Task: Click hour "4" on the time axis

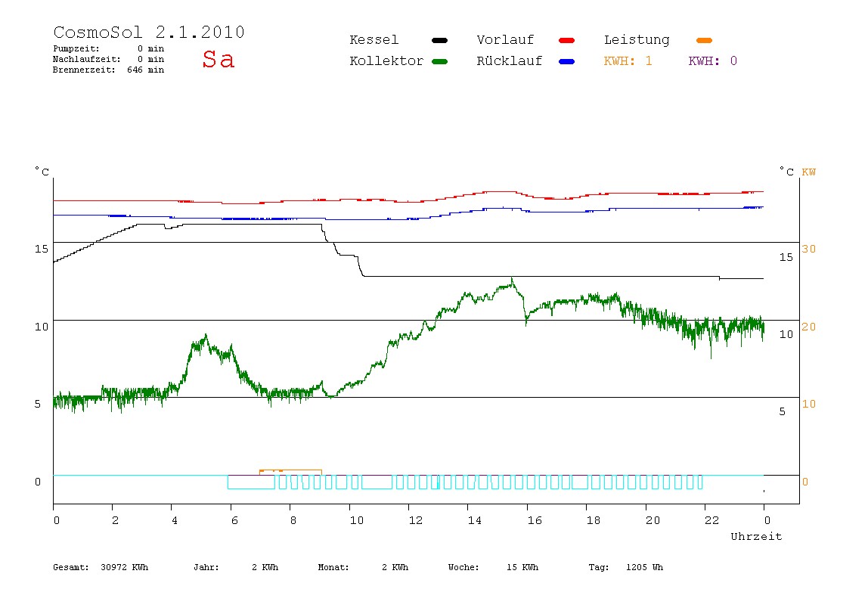Action: 175,520
